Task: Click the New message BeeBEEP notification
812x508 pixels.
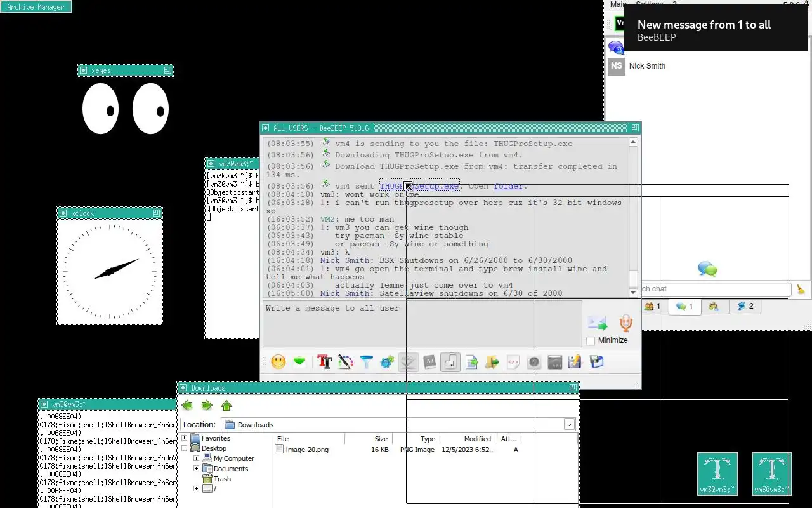Action: [716, 27]
